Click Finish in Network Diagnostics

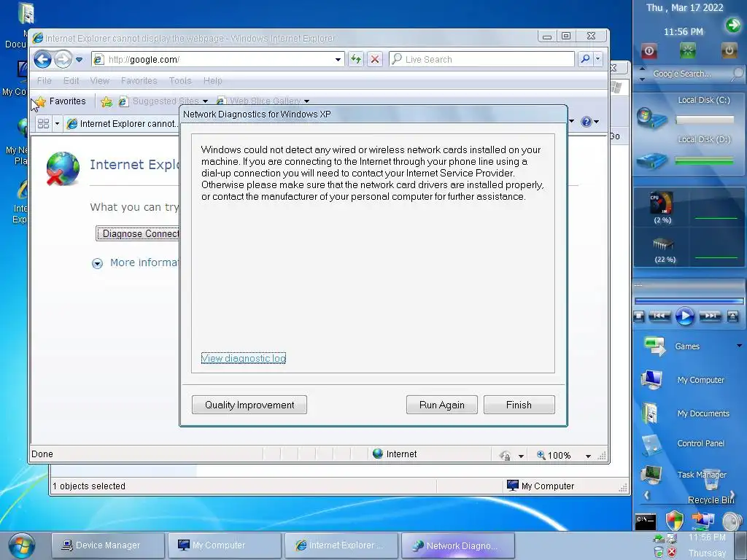coord(519,405)
